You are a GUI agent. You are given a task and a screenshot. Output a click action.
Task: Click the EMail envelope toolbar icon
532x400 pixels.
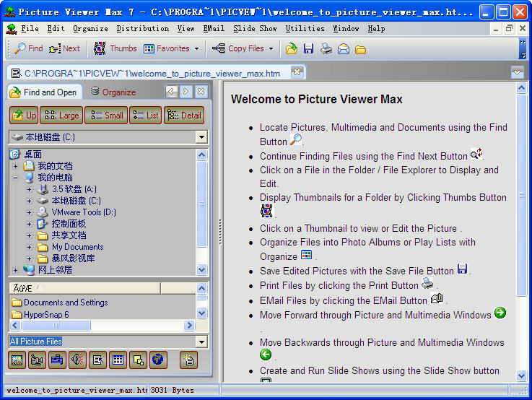[x=344, y=49]
